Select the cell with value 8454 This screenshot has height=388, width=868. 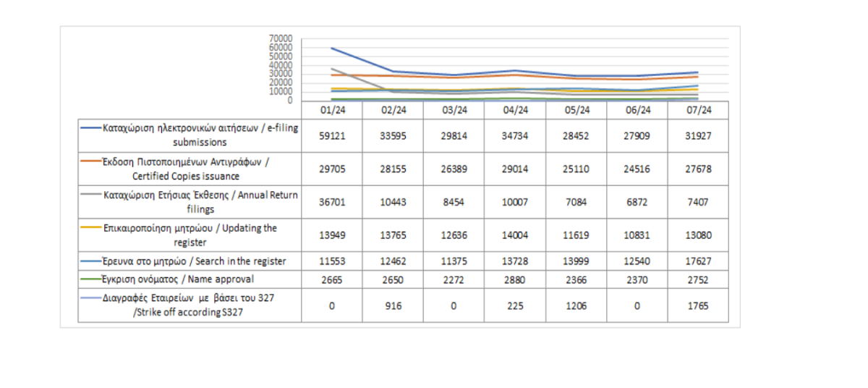click(454, 202)
